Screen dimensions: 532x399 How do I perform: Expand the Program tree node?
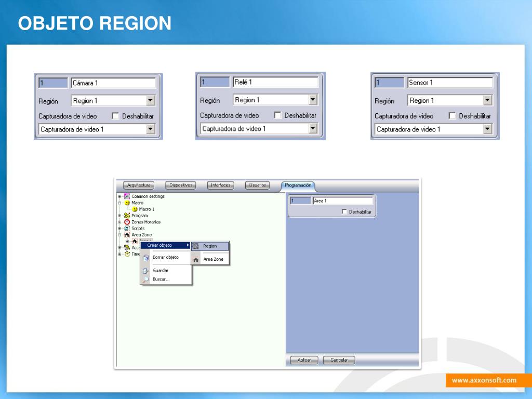(119, 216)
